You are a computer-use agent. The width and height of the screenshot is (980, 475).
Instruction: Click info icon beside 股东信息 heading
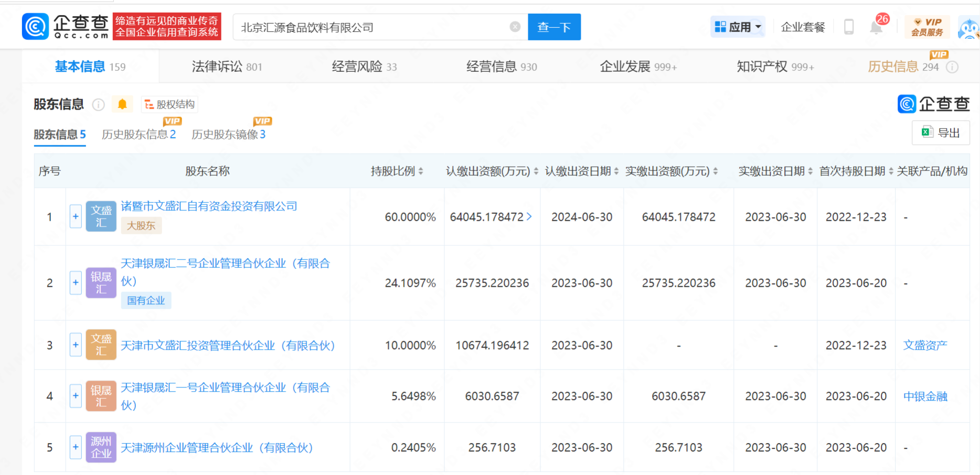coord(98,105)
